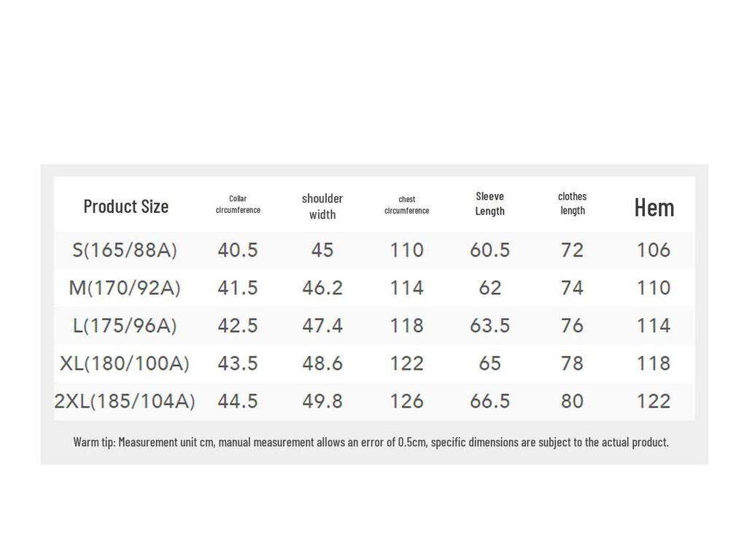Viewport: 747px width, 560px height.
Task: Select shoulder width value 46.2
Action: pyautogui.click(x=322, y=288)
